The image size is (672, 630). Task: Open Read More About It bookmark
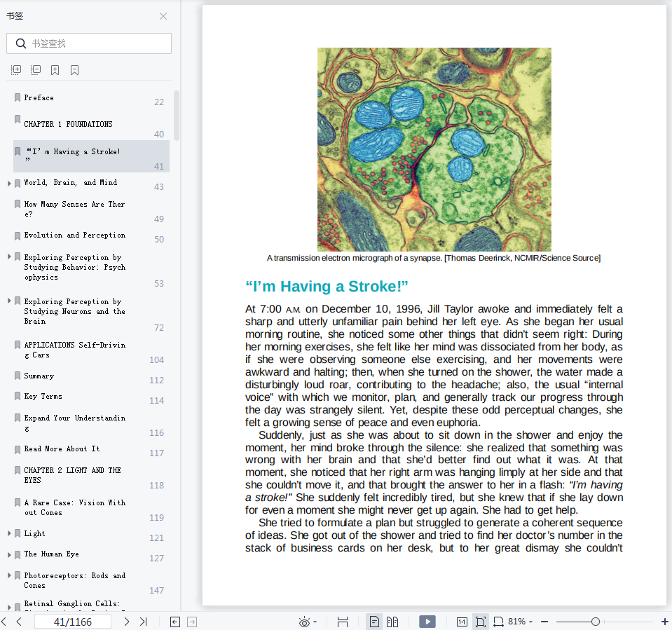62,448
